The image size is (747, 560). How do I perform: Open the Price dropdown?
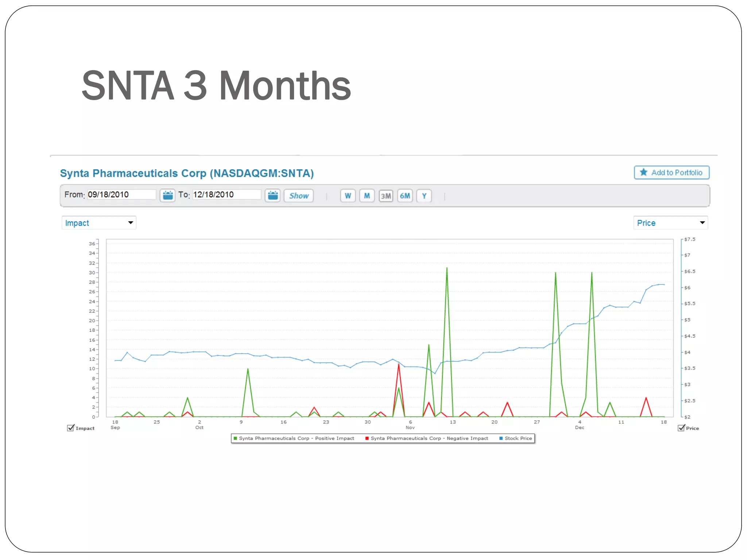(670, 223)
